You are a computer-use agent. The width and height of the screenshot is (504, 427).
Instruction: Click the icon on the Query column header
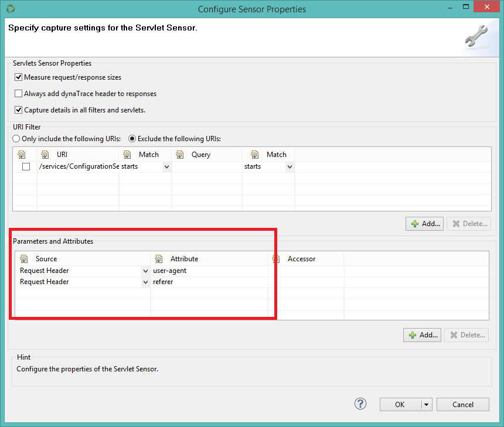[x=180, y=154]
